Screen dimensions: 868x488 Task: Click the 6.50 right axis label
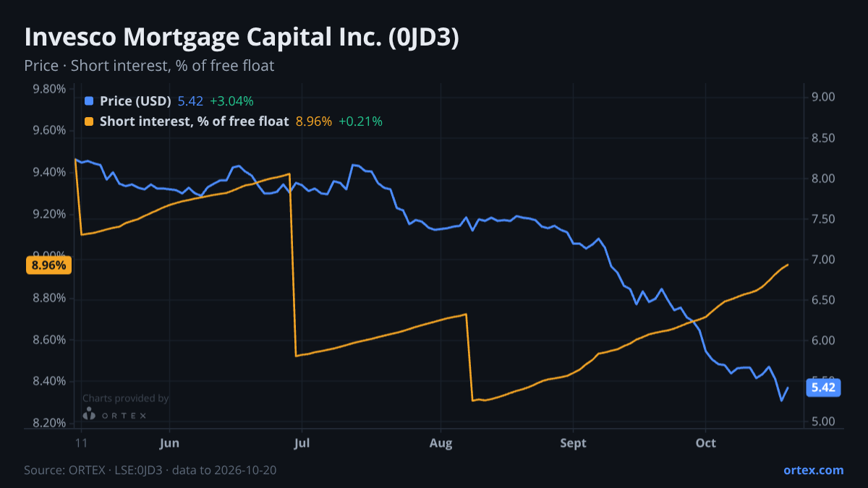tap(824, 300)
